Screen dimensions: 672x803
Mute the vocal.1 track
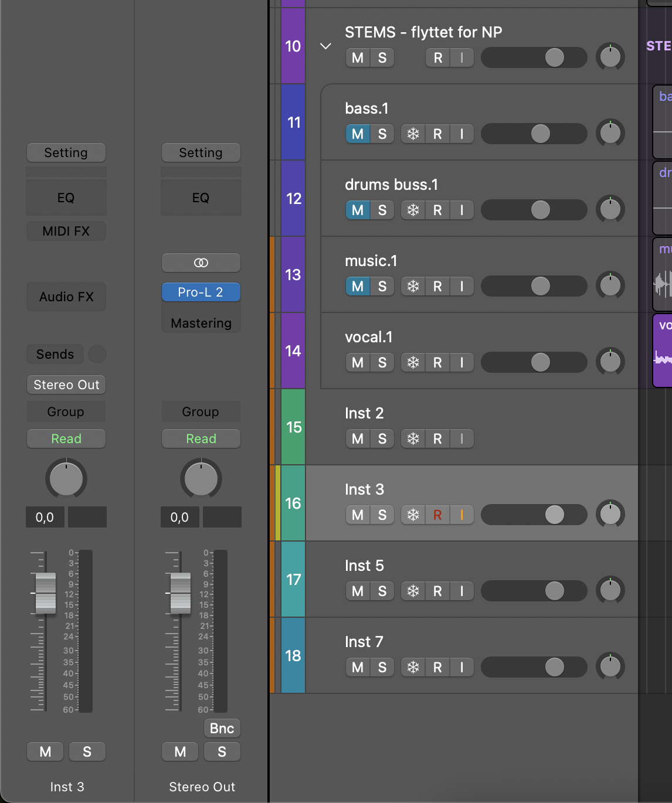358,362
